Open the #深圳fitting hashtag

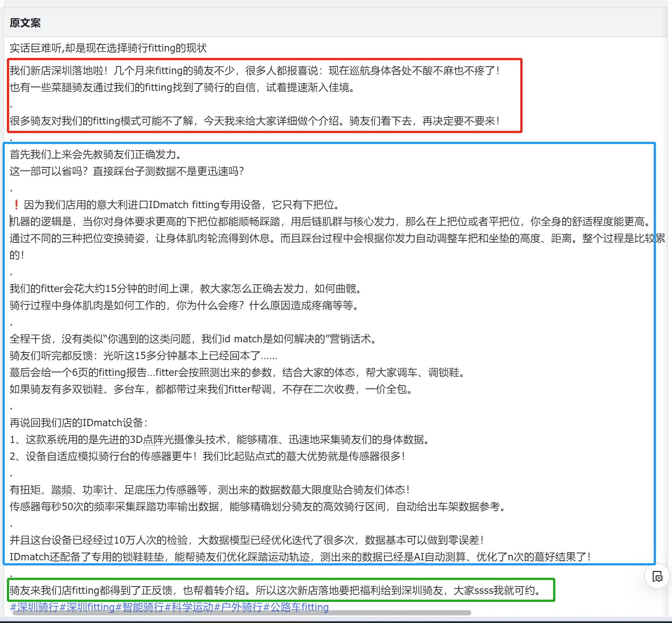tap(87, 607)
